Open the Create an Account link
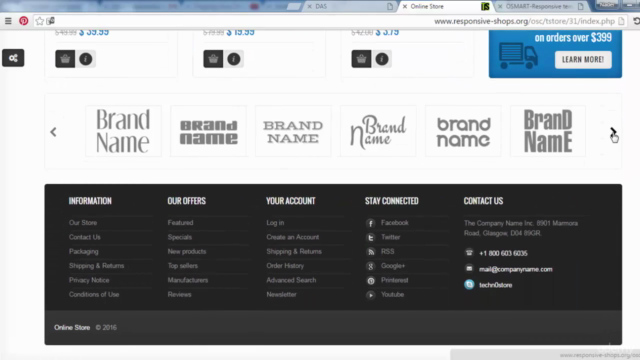The height and width of the screenshot is (360, 640). click(x=293, y=237)
